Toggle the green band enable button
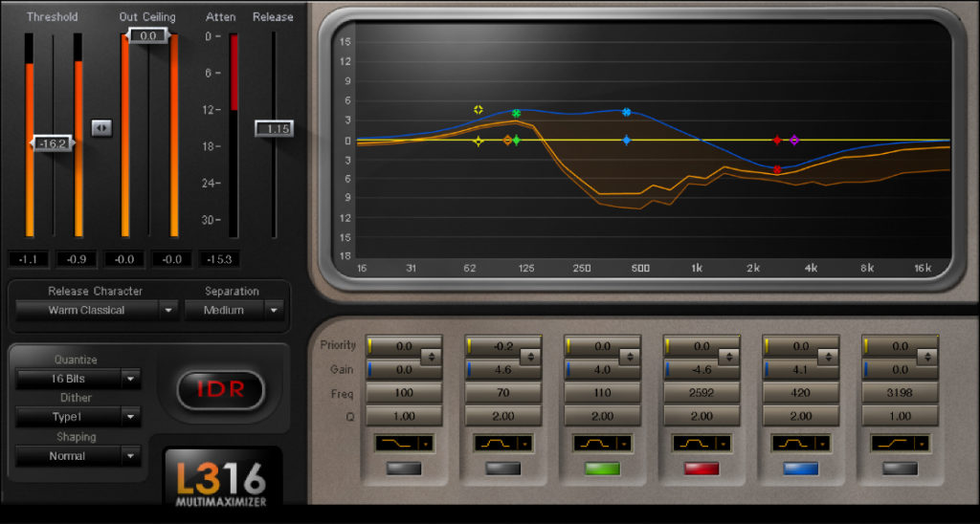This screenshot has width=980, height=524. [602, 469]
